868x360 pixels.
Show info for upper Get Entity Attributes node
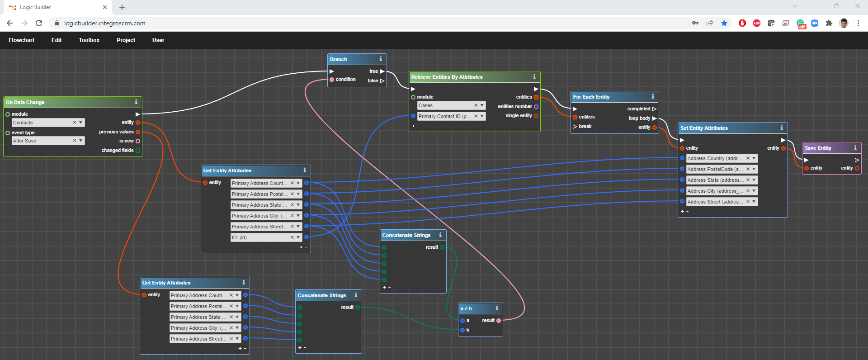pos(305,170)
